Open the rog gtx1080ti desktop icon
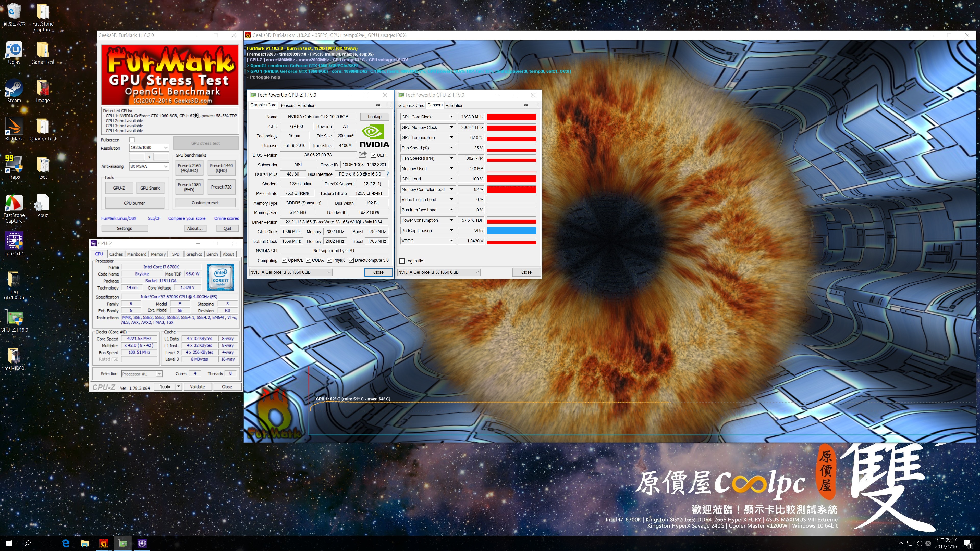The width and height of the screenshot is (980, 551). (14, 285)
